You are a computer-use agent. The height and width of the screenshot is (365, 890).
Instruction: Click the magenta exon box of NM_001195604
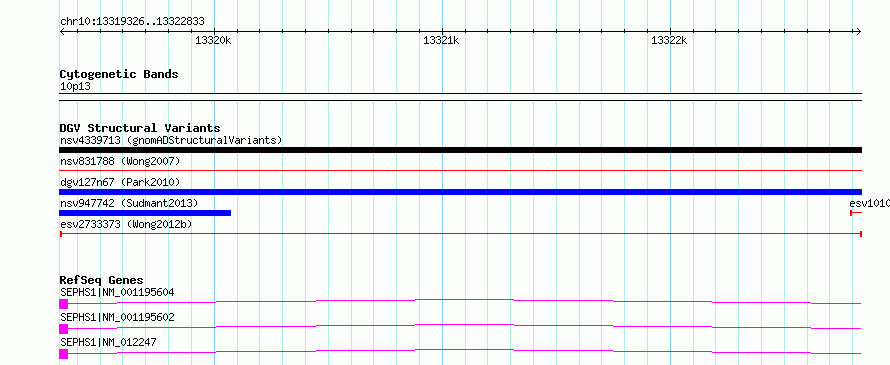point(63,304)
